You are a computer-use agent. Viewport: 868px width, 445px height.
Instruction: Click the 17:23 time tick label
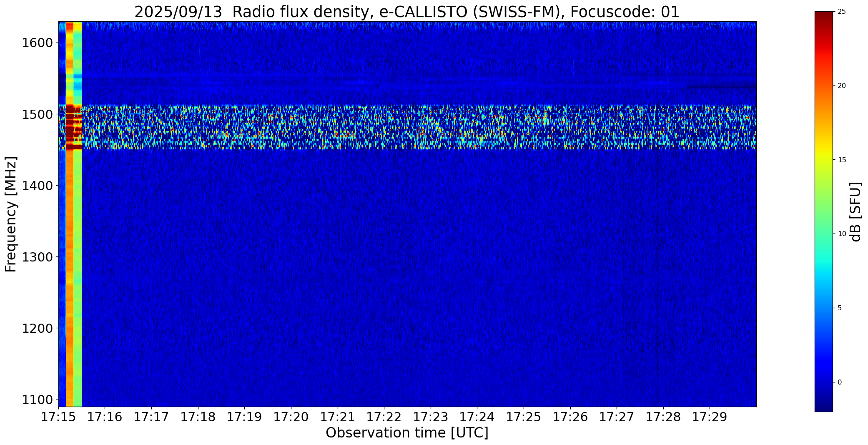coord(431,417)
